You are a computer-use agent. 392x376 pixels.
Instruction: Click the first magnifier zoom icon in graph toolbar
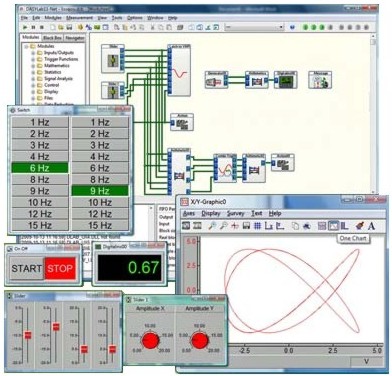[212, 226]
